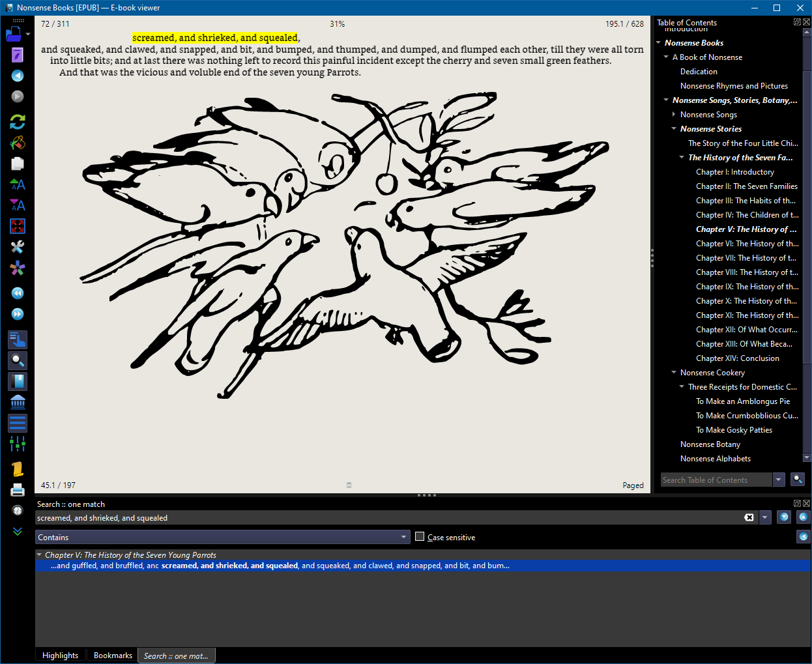Open To Make Gosky Patties
The image size is (812, 664).
734,430
